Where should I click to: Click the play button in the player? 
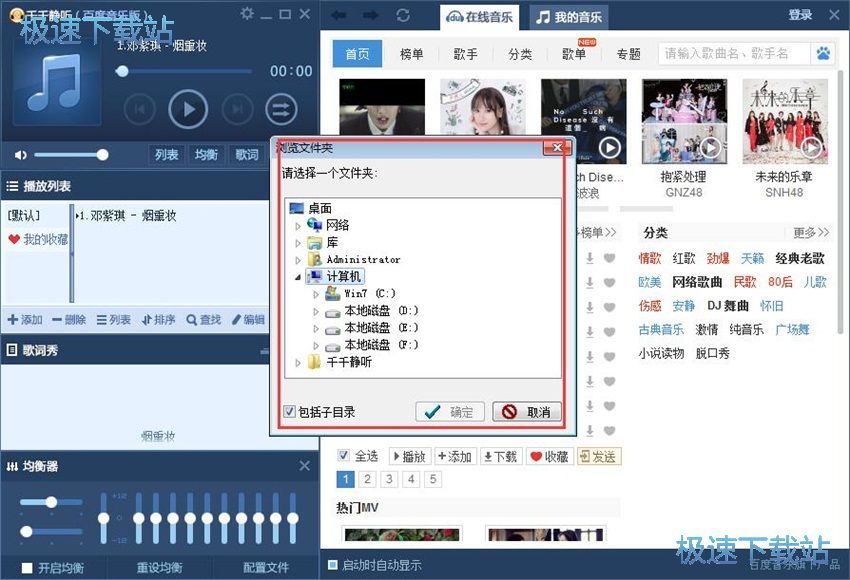tap(188, 109)
